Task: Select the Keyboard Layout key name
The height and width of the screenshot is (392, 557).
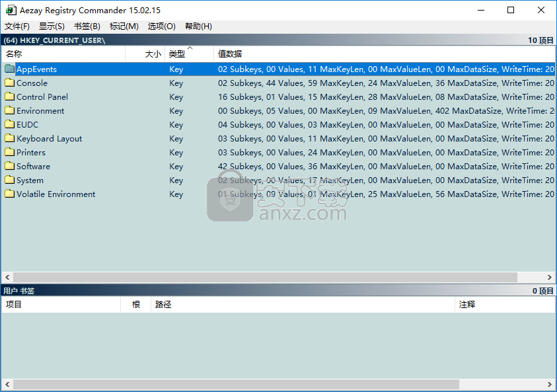Action: coord(50,139)
